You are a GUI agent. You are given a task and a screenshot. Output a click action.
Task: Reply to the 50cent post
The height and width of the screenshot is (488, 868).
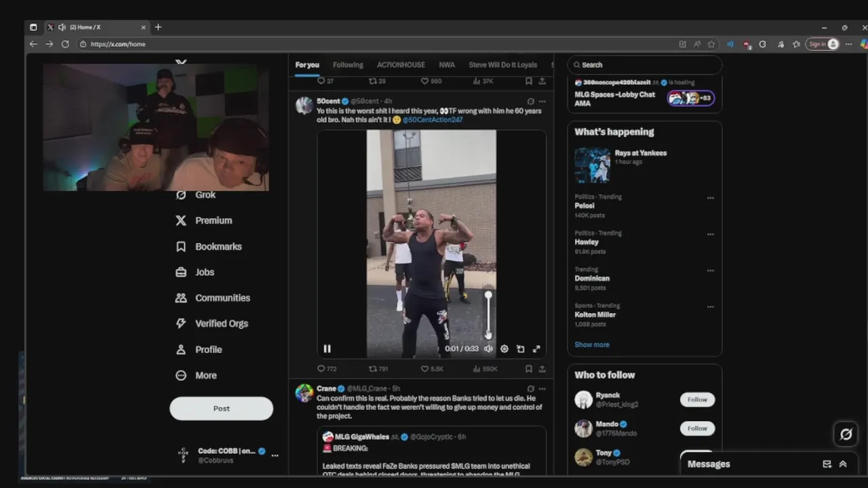[x=327, y=369]
